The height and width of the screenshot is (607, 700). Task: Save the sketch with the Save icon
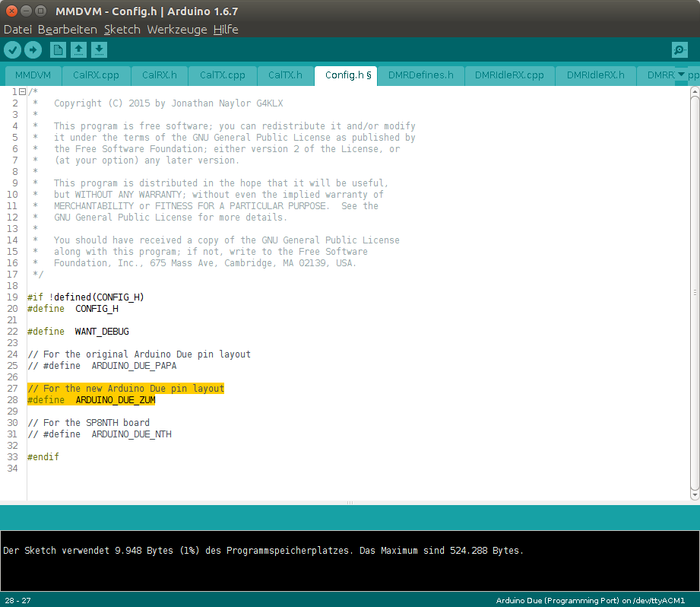[99, 49]
